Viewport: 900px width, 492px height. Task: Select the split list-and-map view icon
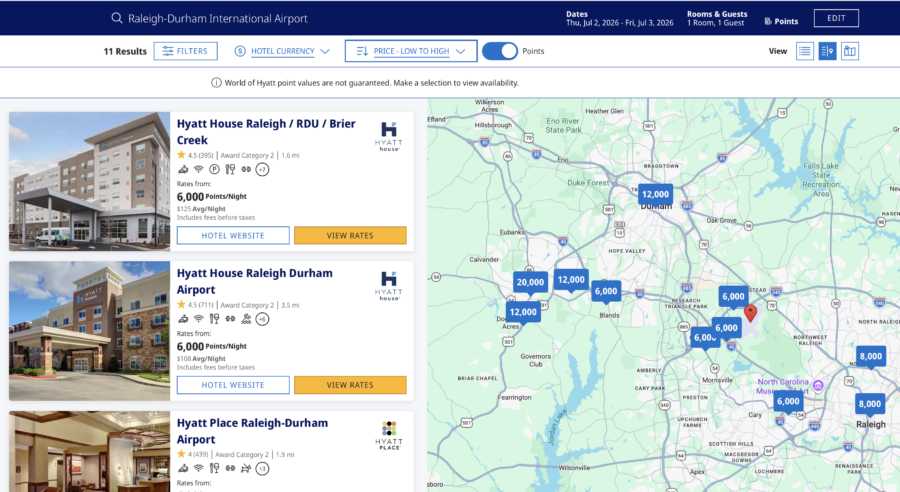click(x=827, y=51)
